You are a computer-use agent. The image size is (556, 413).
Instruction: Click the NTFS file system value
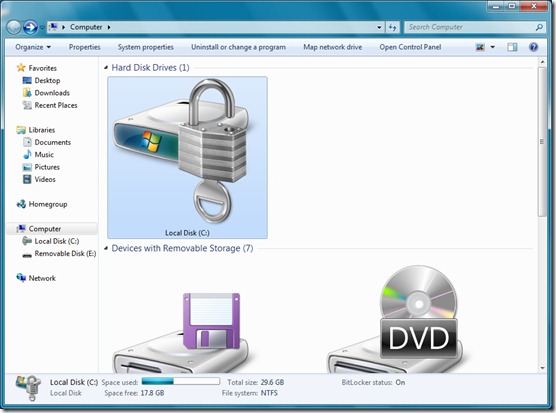269,393
